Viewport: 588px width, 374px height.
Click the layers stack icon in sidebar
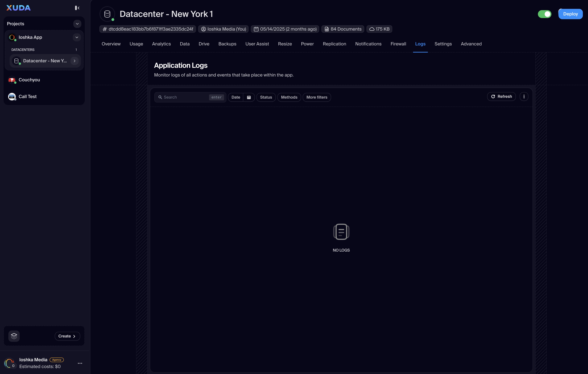[x=14, y=336]
